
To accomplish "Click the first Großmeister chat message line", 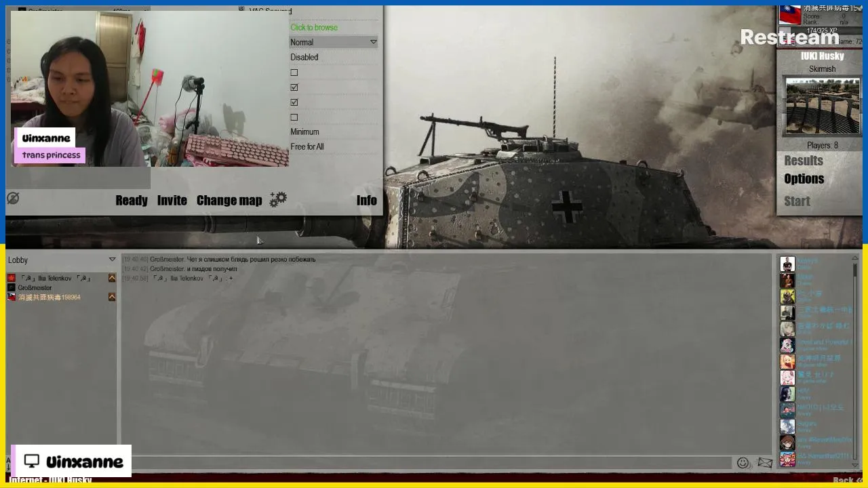I will click(219, 259).
